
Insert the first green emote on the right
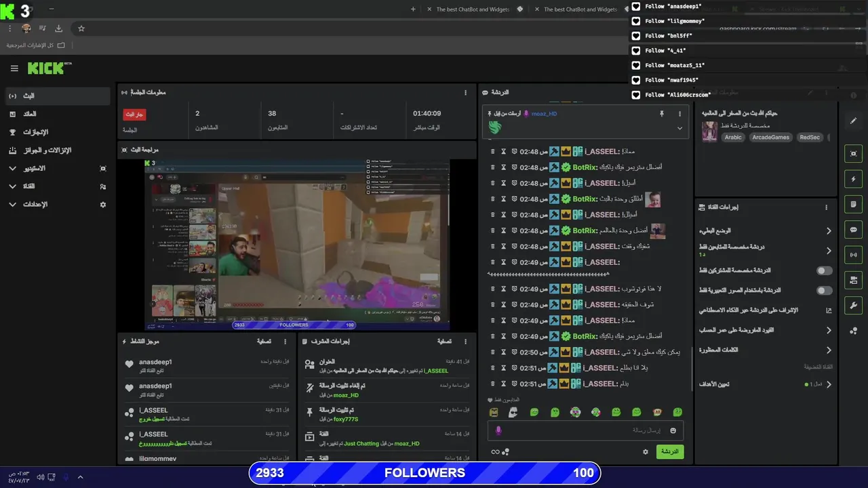coord(677,412)
